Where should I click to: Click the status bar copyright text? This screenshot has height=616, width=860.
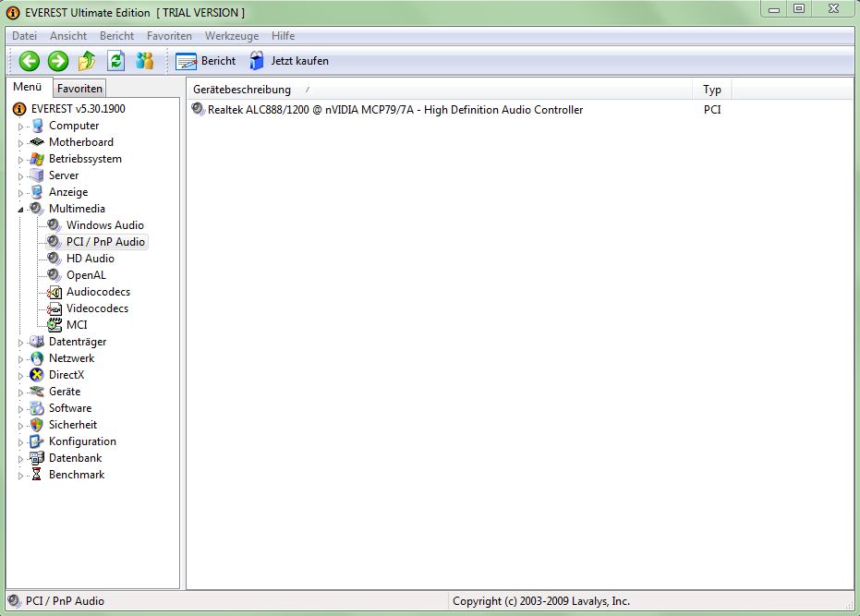[x=540, y=601]
